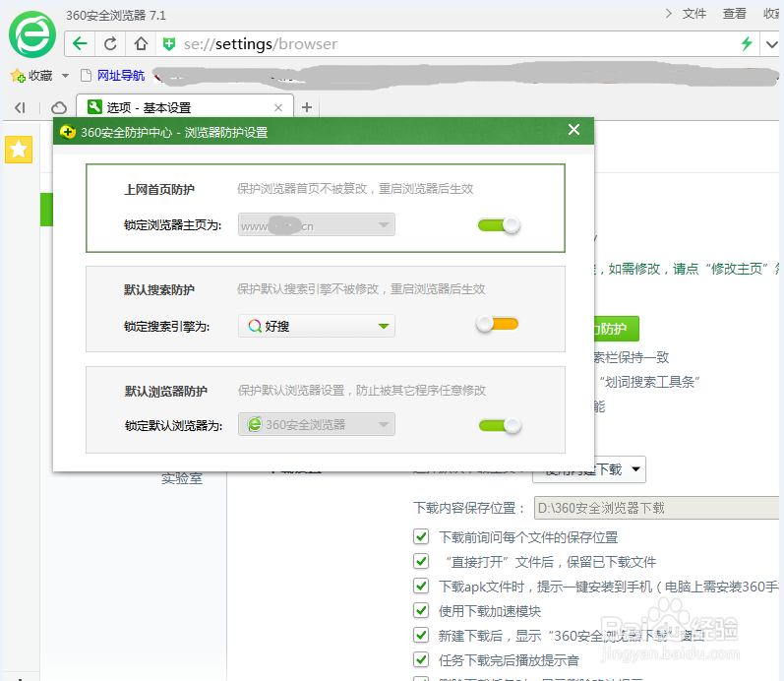Toggle the 默认浏览器防护 lock switch
Image resolution: width=784 pixels, height=681 pixels.
(500, 426)
